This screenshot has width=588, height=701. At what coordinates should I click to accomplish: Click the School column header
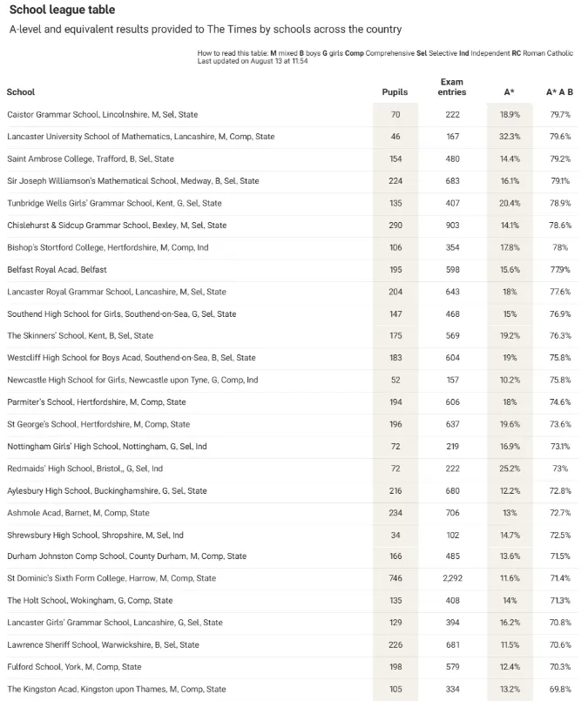[x=21, y=92]
